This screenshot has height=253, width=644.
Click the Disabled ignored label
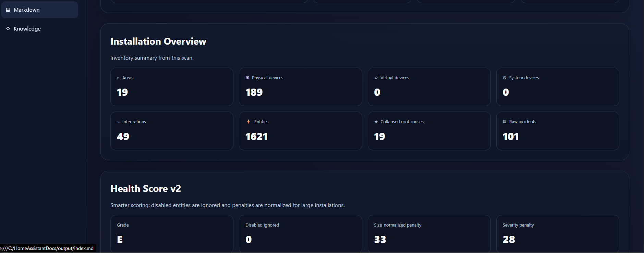coord(262,225)
